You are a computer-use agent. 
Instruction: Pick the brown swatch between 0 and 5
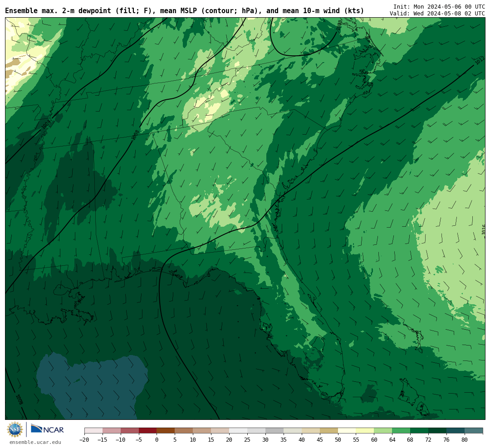click(x=166, y=431)
